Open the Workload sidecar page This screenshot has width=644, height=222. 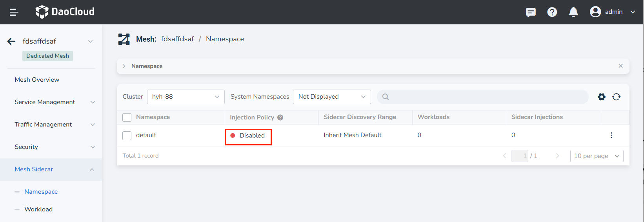pyautogui.click(x=38, y=209)
